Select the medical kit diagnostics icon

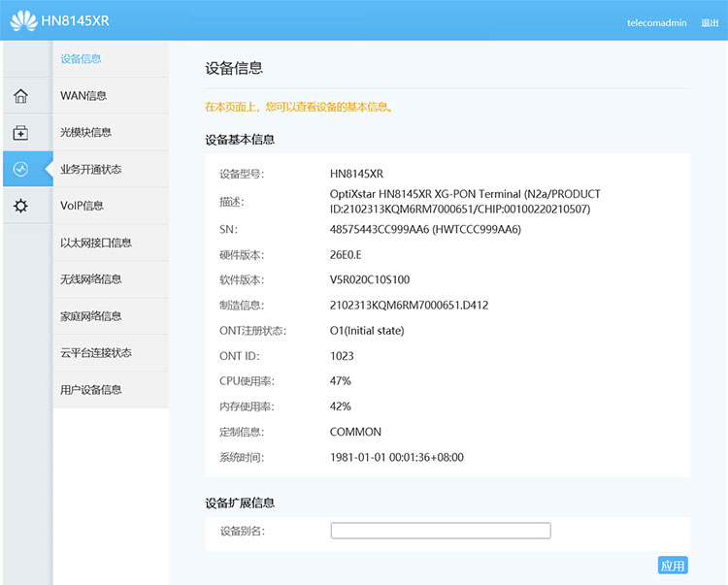coord(20,133)
